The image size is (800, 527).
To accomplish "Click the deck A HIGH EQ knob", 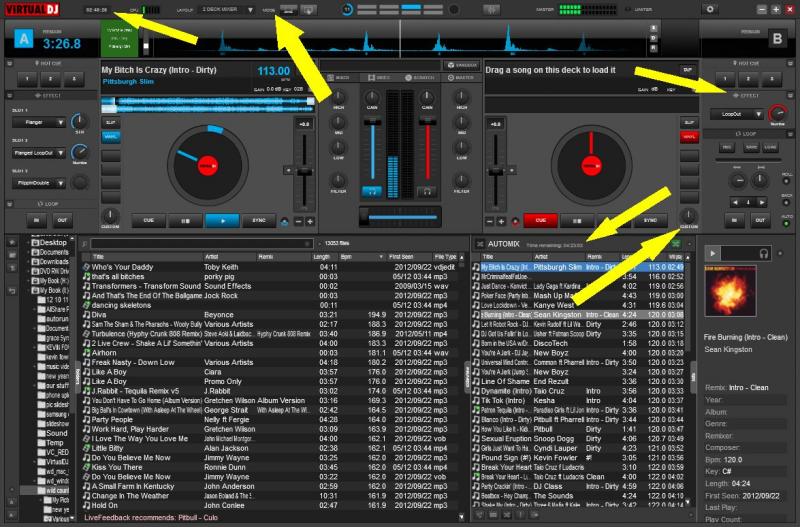I will tap(338, 97).
